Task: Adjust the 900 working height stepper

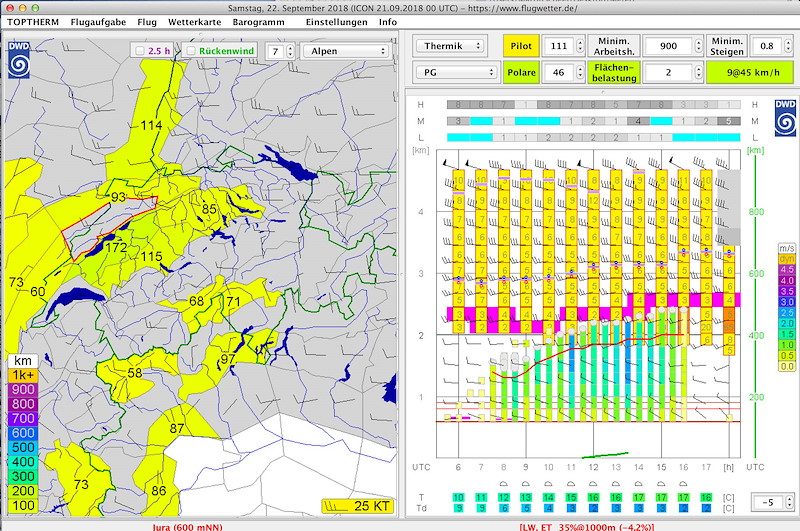Action: click(698, 46)
